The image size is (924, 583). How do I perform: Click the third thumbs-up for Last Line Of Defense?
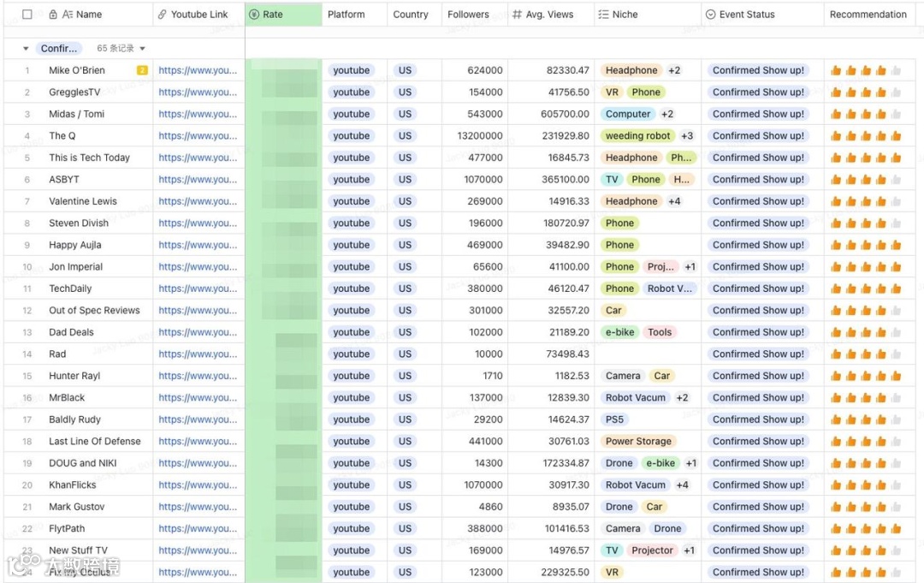(x=866, y=441)
